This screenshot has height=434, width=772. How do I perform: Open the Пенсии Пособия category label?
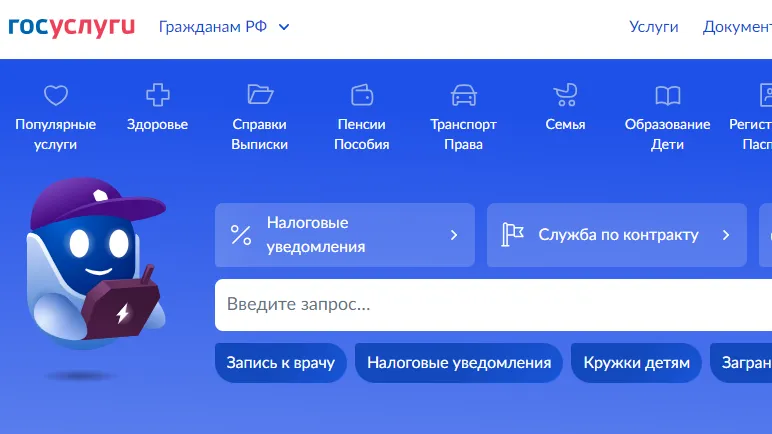coord(362,134)
